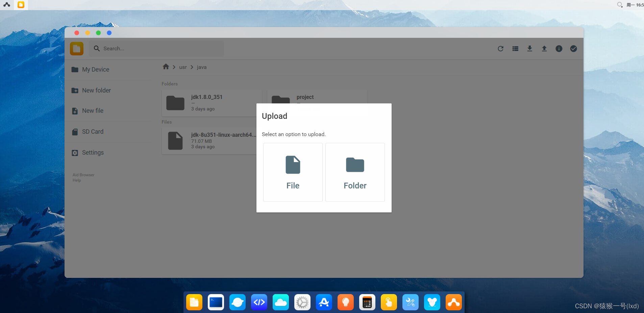This screenshot has height=313, width=644.
Task: Click the upload icon in toolbar
Action: pyautogui.click(x=544, y=49)
